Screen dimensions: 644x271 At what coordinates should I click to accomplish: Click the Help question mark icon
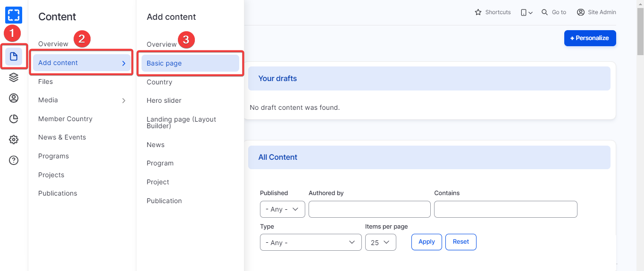[x=14, y=160]
